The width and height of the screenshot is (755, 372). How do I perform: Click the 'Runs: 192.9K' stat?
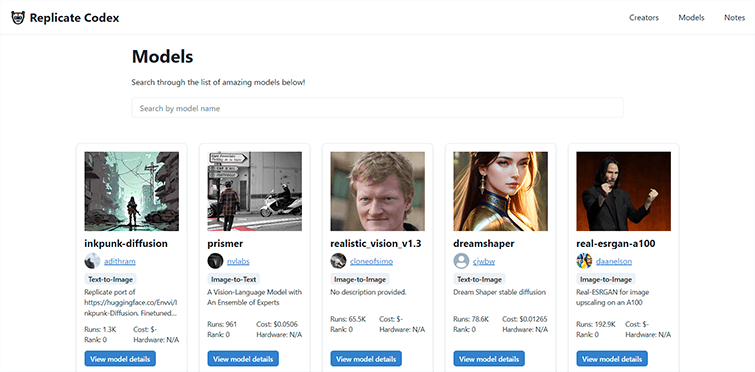coord(596,324)
